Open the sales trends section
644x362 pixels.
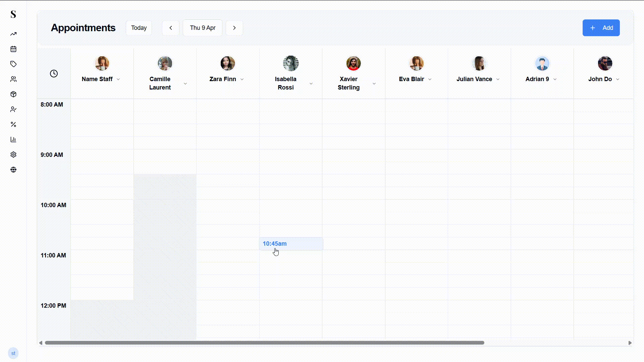(x=13, y=34)
